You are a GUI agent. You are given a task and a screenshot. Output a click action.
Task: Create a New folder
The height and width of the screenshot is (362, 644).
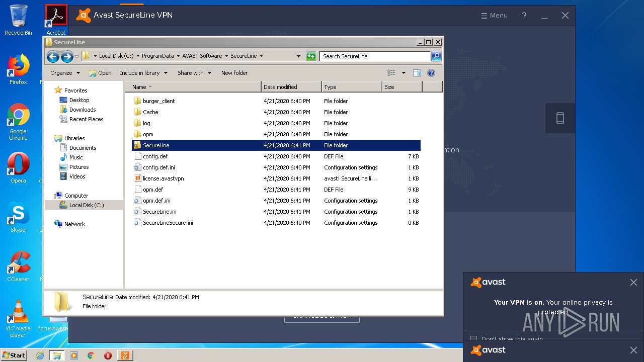pyautogui.click(x=234, y=73)
